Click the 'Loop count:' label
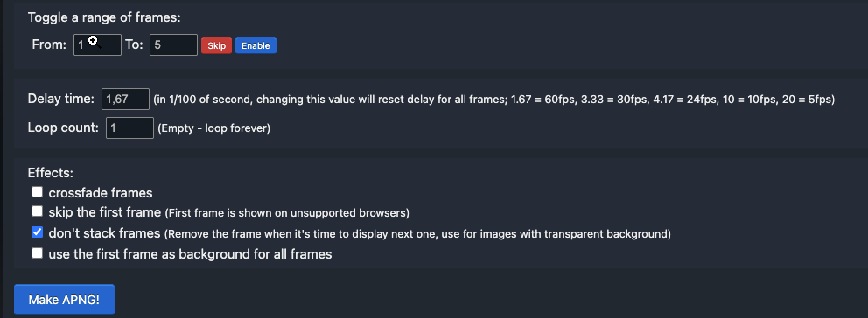 click(63, 128)
